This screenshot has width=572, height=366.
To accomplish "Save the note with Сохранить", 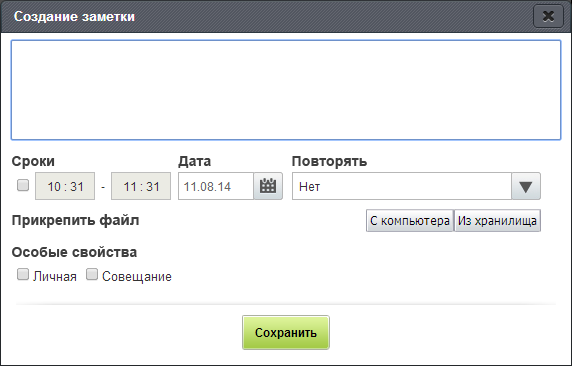I will pos(286,332).
